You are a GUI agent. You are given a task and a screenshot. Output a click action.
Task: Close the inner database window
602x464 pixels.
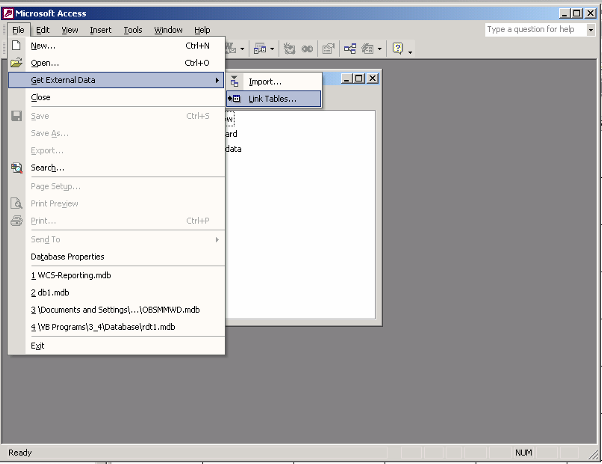click(372, 79)
